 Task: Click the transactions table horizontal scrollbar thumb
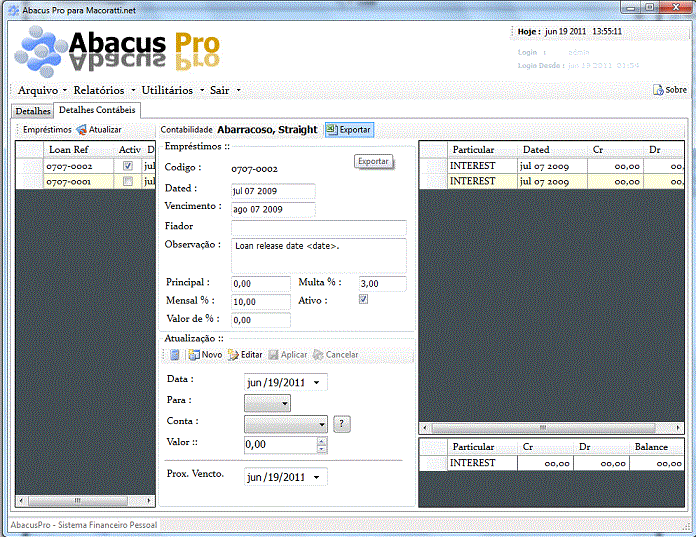543,428
